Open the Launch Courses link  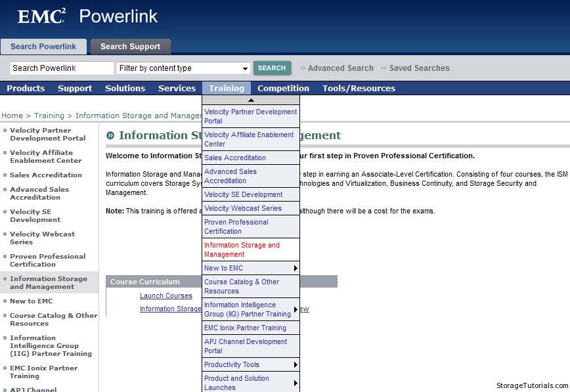click(165, 295)
